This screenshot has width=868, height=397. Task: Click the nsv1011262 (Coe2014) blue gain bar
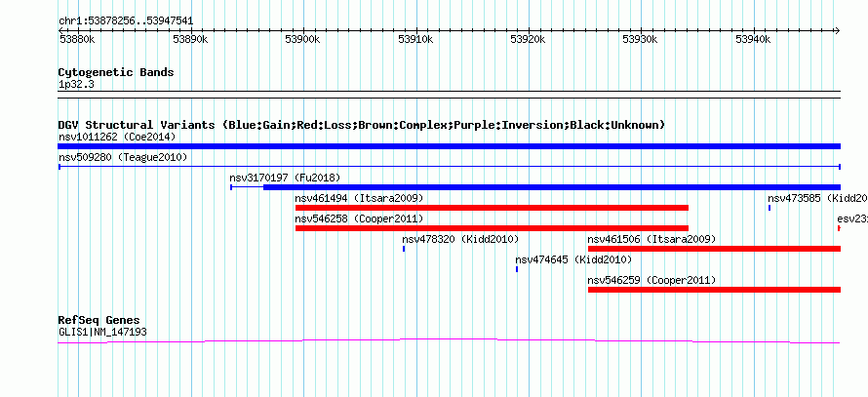(x=449, y=146)
